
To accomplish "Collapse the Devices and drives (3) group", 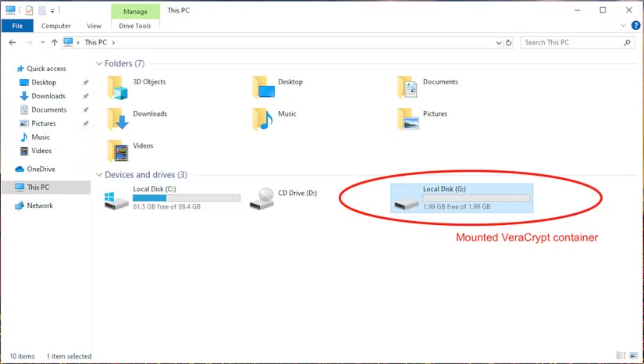I will 98,175.
